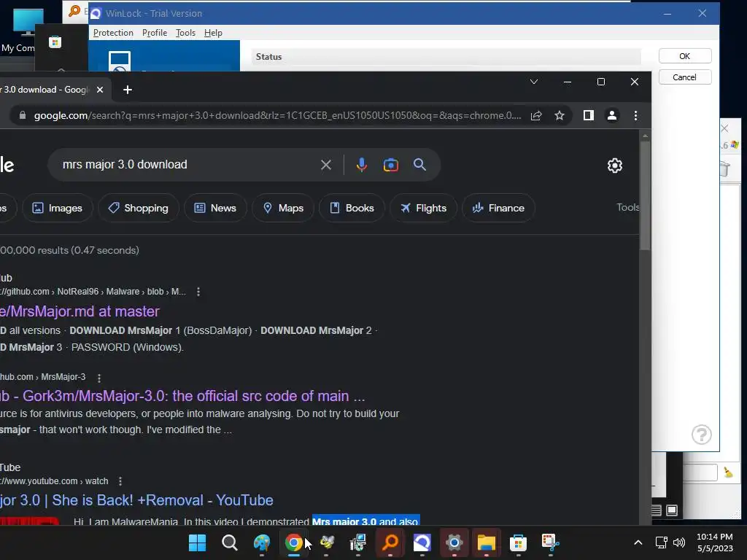Toggle the Chrome side panel
Viewport: 747px width, 560px height.
tap(589, 116)
